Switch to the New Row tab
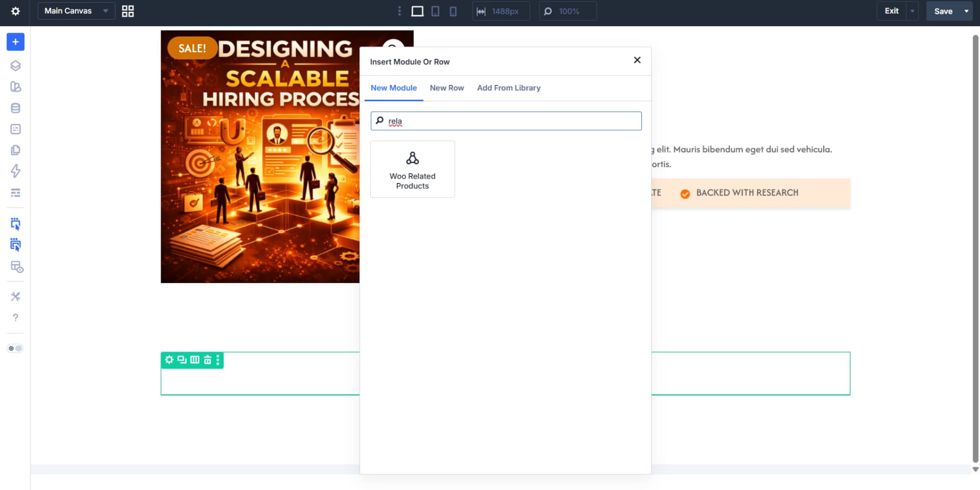This screenshot has height=490, width=980. click(446, 88)
